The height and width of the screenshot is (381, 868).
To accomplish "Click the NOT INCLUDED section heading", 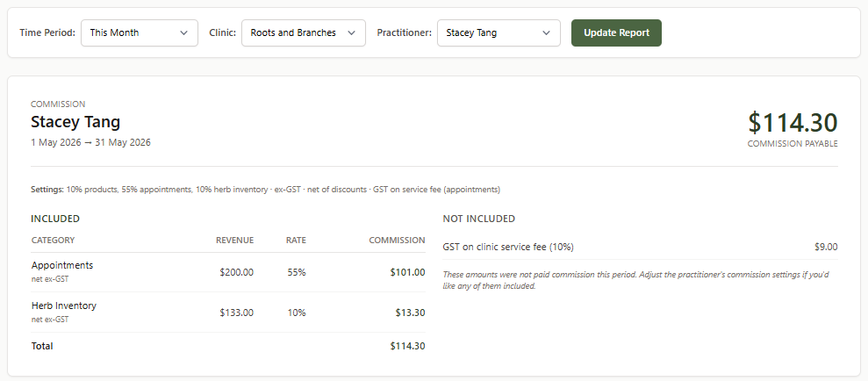I will [479, 219].
